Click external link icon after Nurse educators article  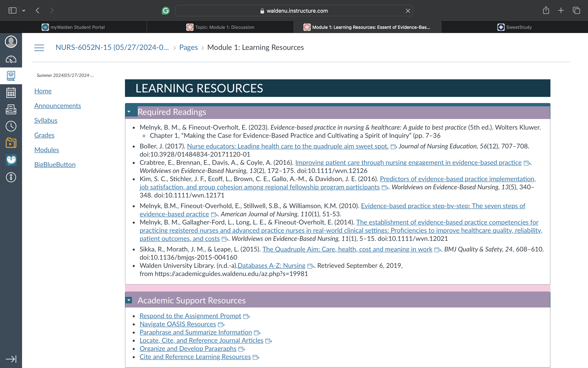394,147
